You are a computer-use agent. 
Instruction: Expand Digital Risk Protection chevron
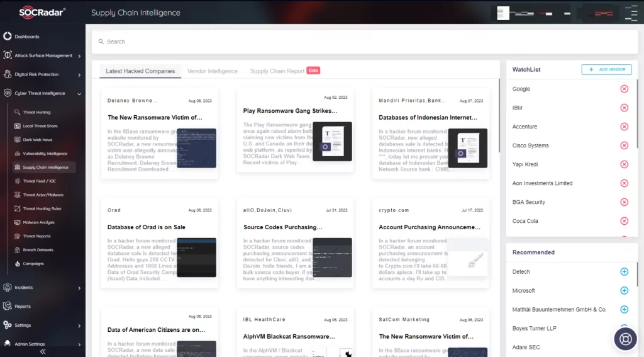[79, 75]
